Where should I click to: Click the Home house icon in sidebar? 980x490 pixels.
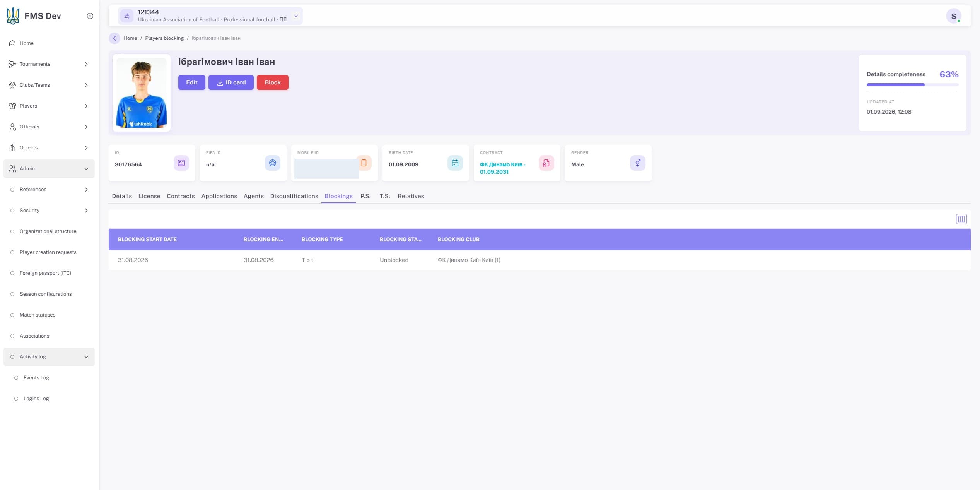(x=12, y=43)
